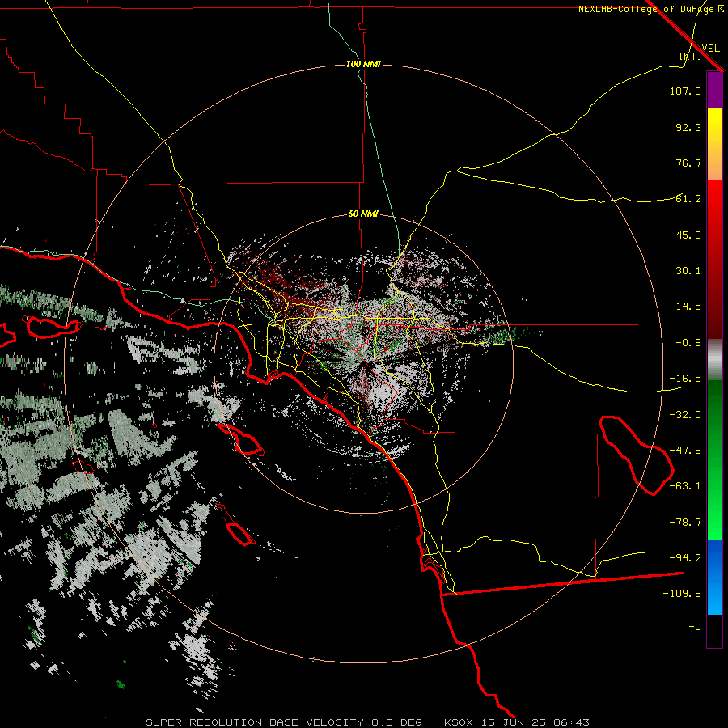Select the -63.1 legend value
The image size is (728, 728).
tap(685, 486)
